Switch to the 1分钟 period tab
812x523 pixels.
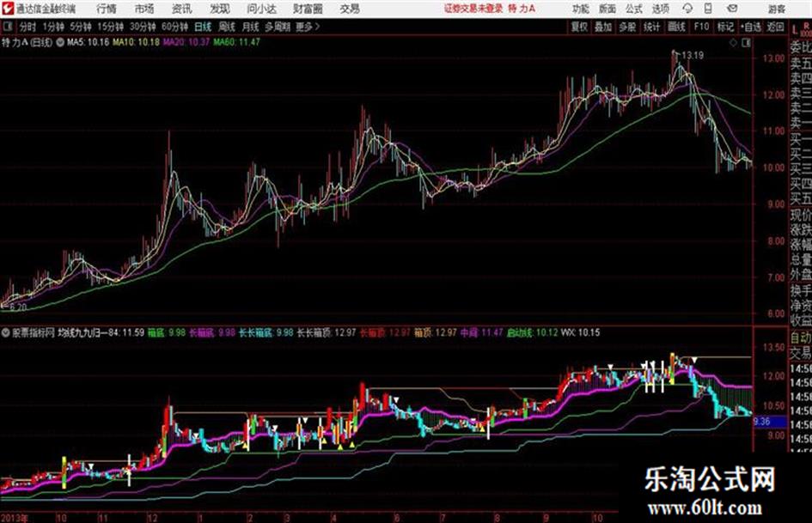(53, 27)
